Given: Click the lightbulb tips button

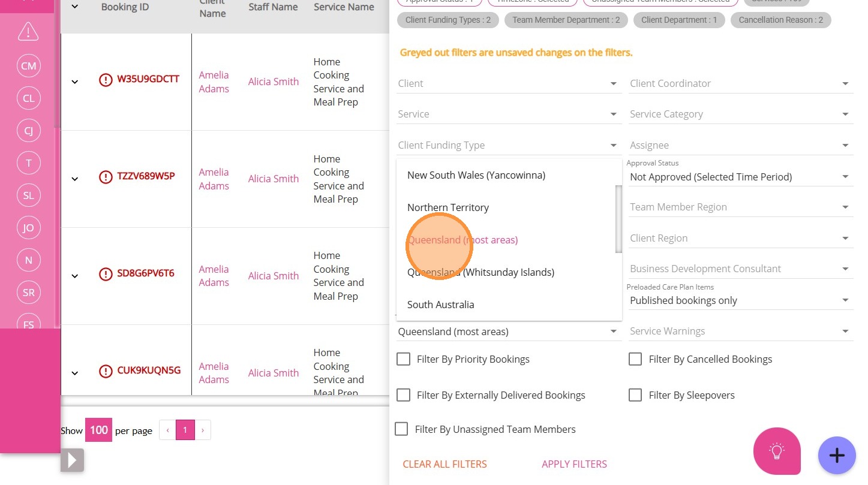Looking at the screenshot, I should tap(777, 451).
